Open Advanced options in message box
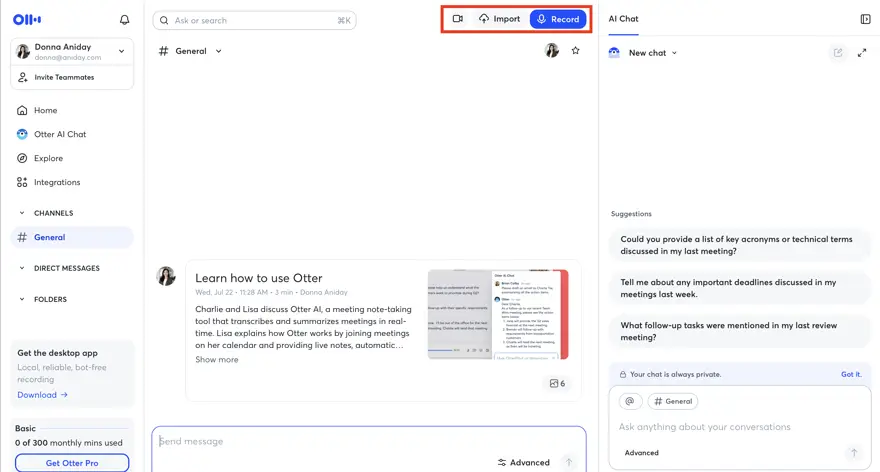 (x=524, y=462)
